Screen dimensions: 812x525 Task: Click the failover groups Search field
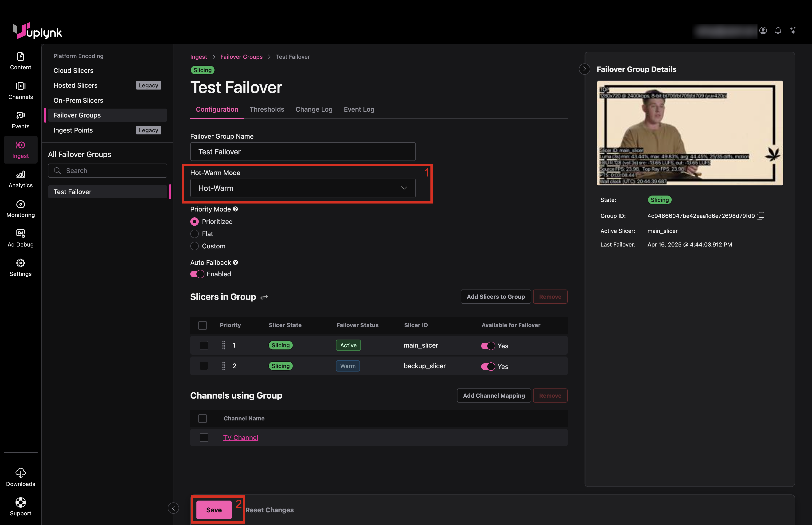(108, 170)
